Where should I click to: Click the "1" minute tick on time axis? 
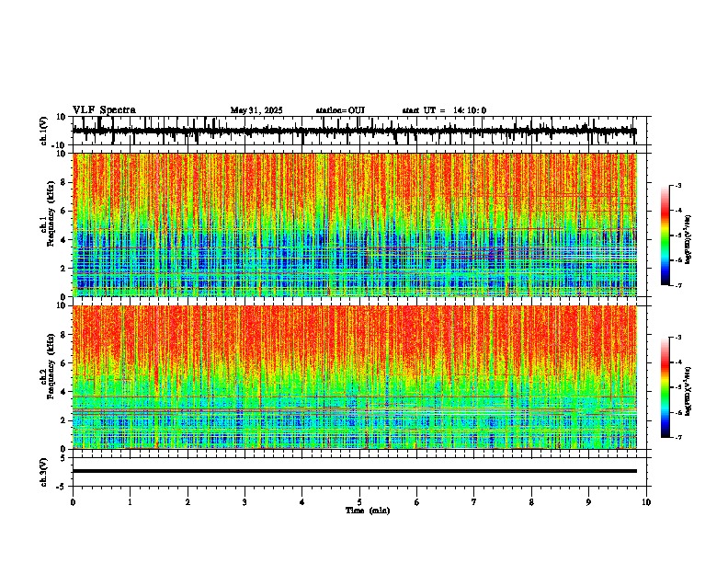(130, 502)
